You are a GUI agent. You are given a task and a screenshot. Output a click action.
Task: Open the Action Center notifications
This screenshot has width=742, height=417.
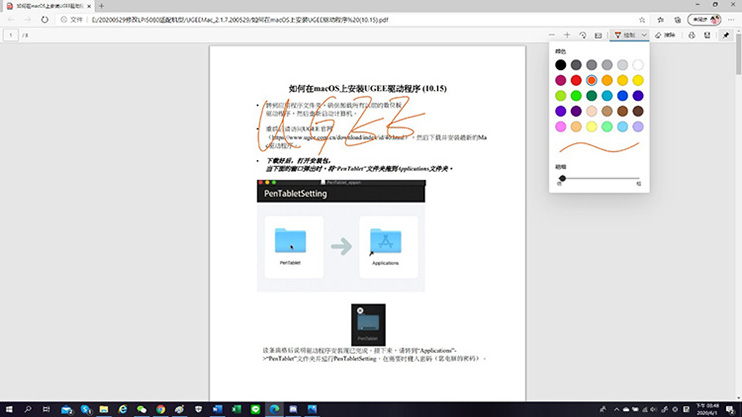[x=730, y=409]
